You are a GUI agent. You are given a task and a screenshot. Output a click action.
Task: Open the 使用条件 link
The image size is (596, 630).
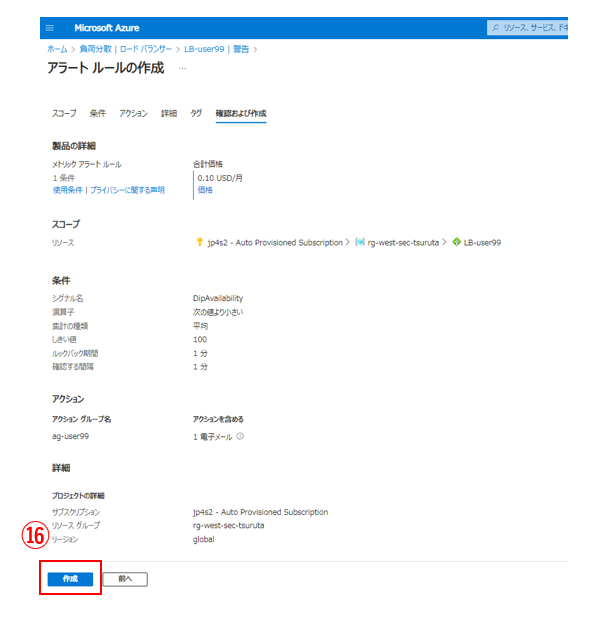[68, 190]
